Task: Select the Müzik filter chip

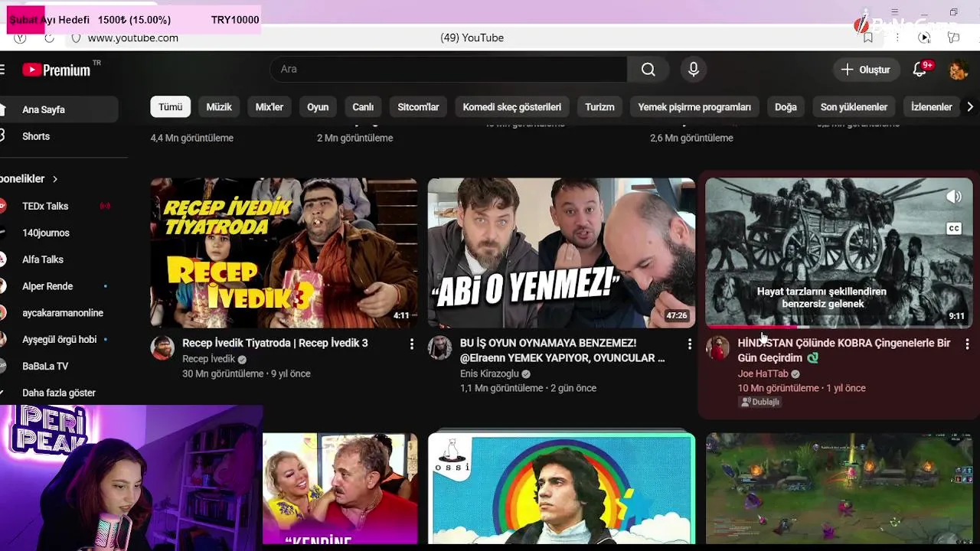Action: 219,107
